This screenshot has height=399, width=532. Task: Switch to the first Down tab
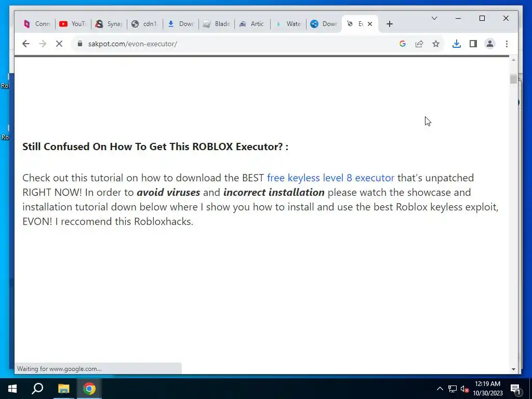pyautogui.click(x=181, y=24)
